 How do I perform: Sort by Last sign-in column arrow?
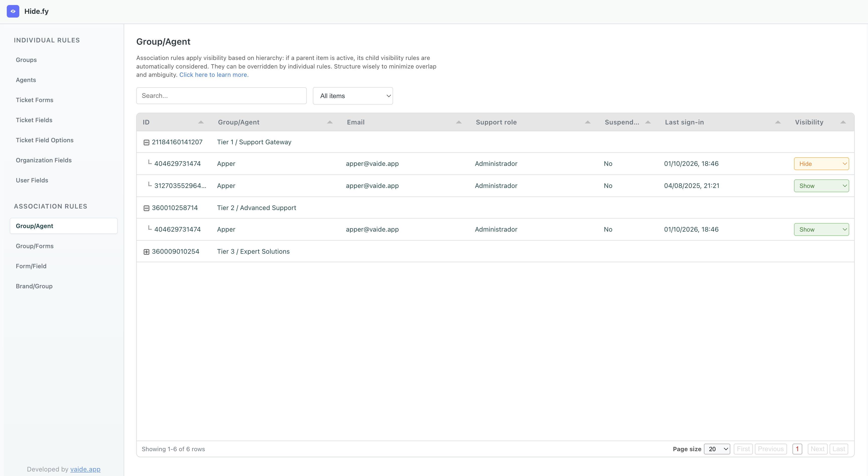pyautogui.click(x=778, y=122)
